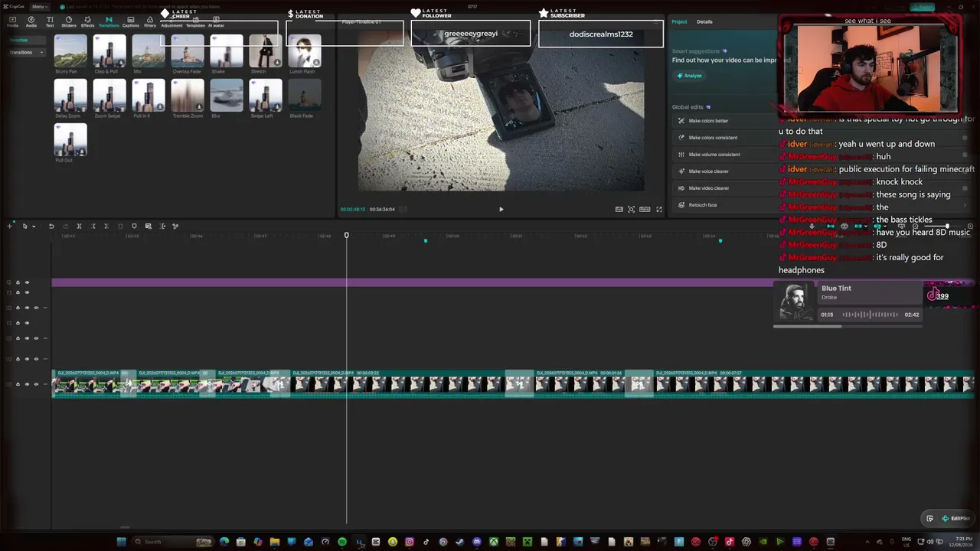
Task: Click the preview ratio icon
Action: [x=645, y=209]
